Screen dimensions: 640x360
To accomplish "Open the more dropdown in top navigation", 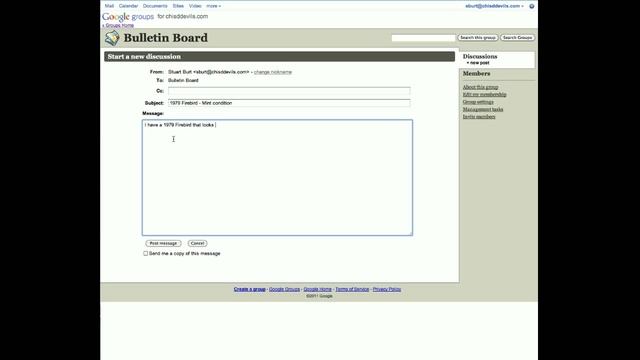I will (213, 6).
